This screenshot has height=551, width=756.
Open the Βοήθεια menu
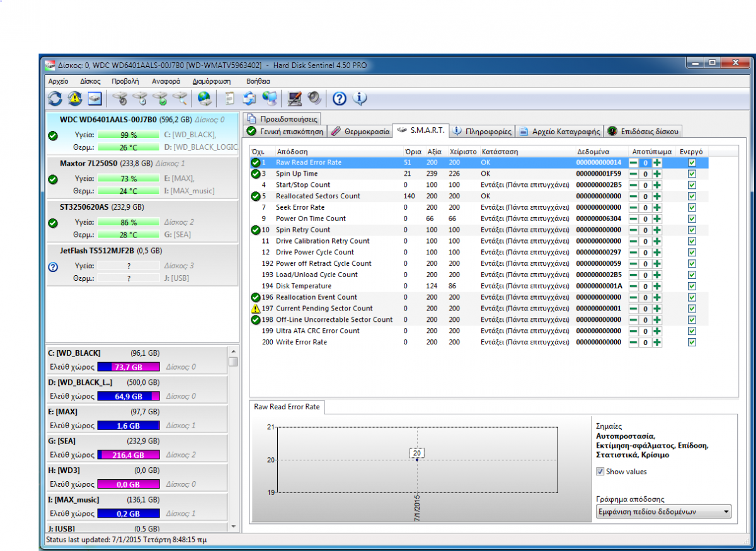pos(258,81)
